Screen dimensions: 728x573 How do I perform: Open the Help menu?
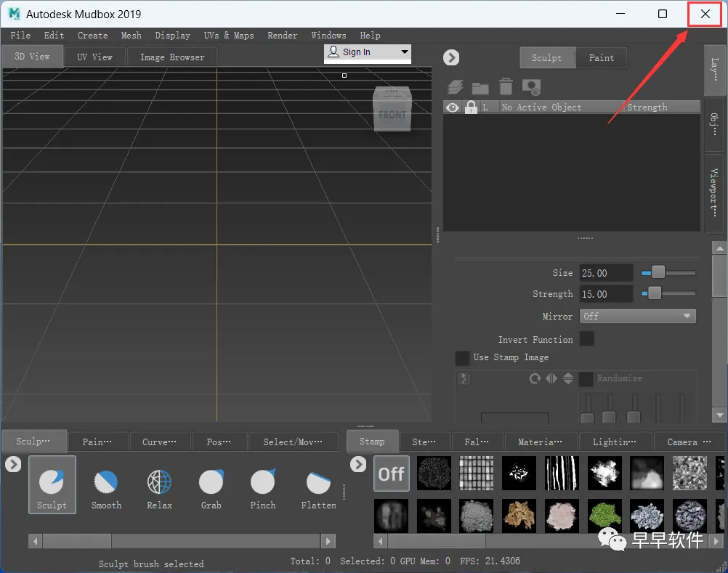[370, 36]
